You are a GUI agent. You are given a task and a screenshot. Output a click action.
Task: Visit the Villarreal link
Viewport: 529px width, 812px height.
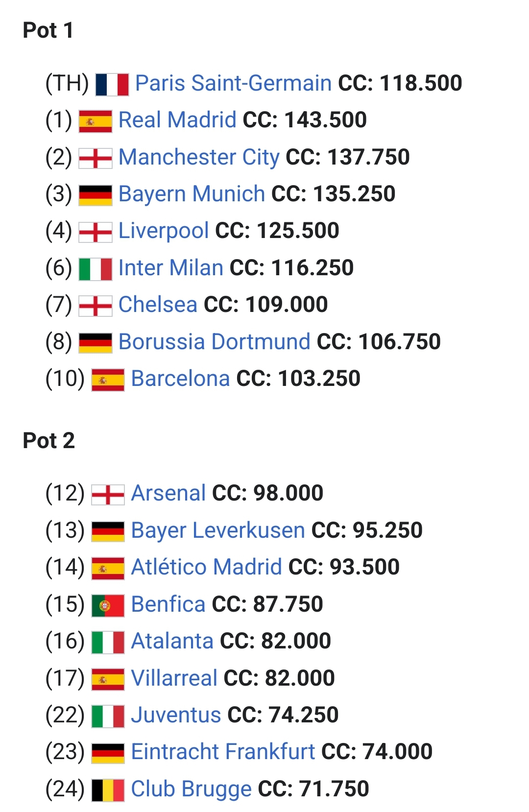click(x=174, y=678)
